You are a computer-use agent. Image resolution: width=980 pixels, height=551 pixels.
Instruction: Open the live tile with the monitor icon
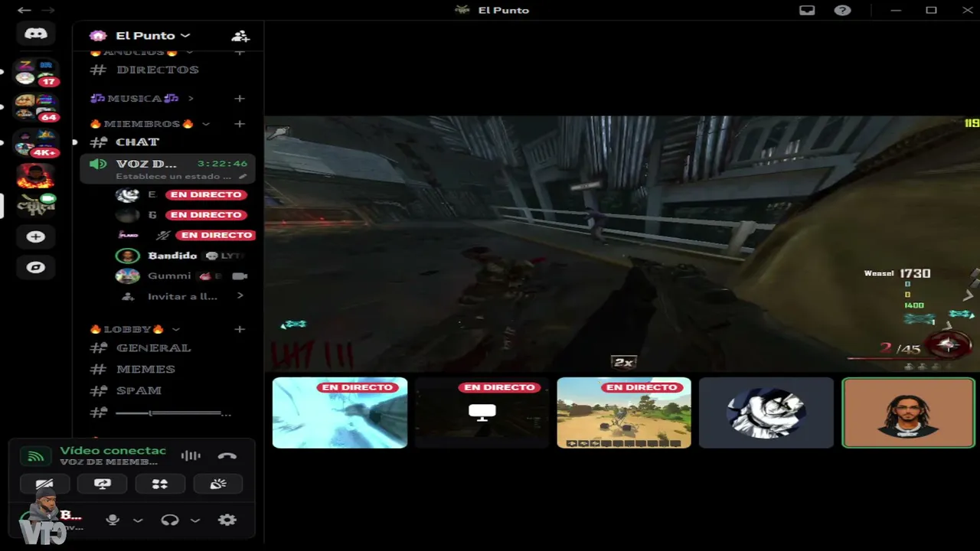coord(482,412)
